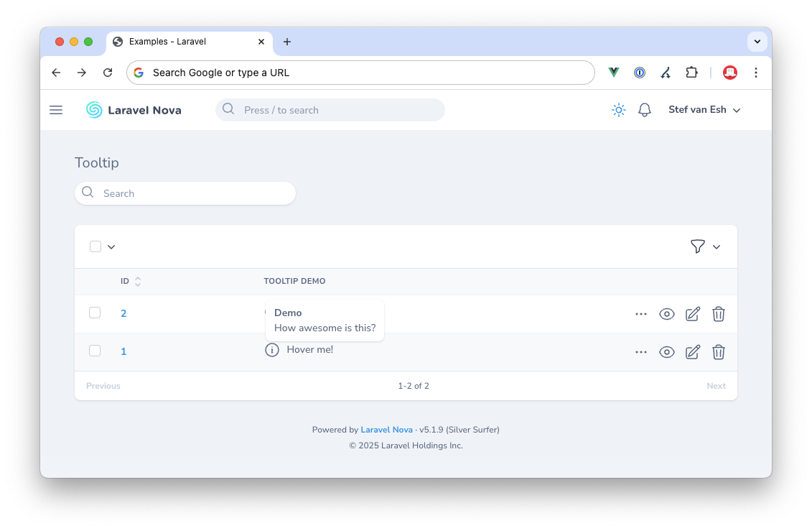Viewport: 812px width, 531px height.
Task: Open three-dots actions menu for row 2
Action: pyautogui.click(x=641, y=314)
